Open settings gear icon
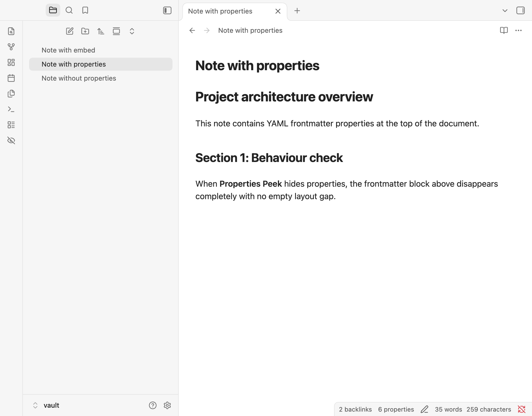The height and width of the screenshot is (416, 532). (x=167, y=405)
